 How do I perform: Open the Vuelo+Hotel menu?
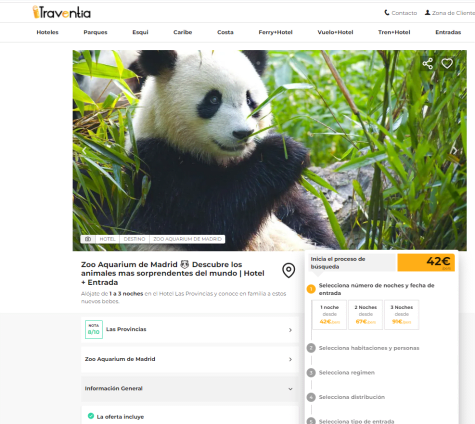click(x=335, y=32)
